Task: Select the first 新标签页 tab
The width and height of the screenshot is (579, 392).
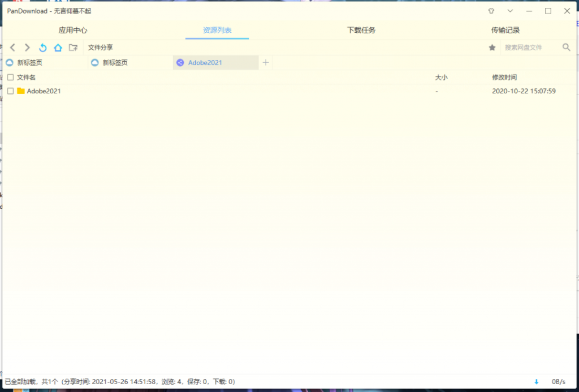Action: click(45, 63)
